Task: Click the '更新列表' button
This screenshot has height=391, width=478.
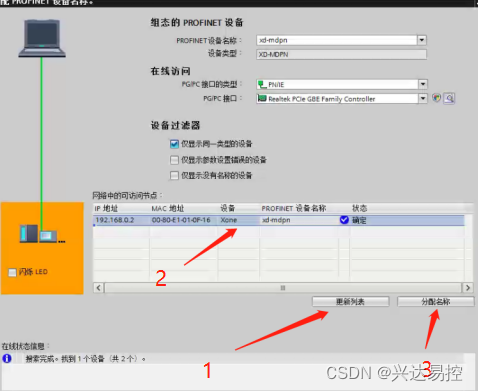Action: click(350, 302)
